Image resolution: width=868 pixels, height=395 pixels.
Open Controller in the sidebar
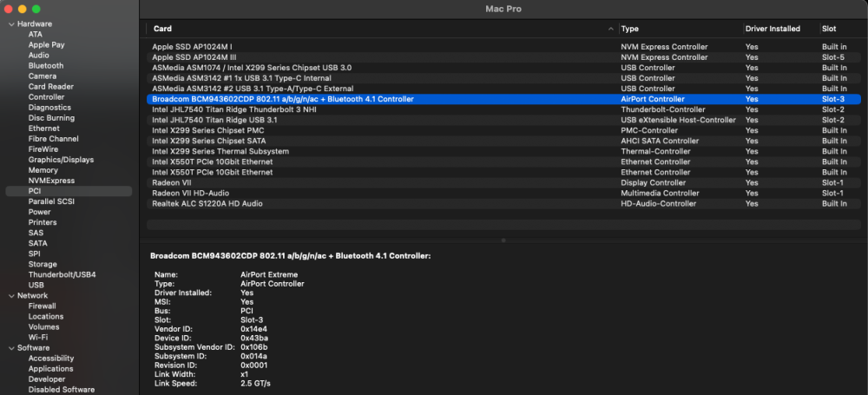pyautogui.click(x=47, y=97)
